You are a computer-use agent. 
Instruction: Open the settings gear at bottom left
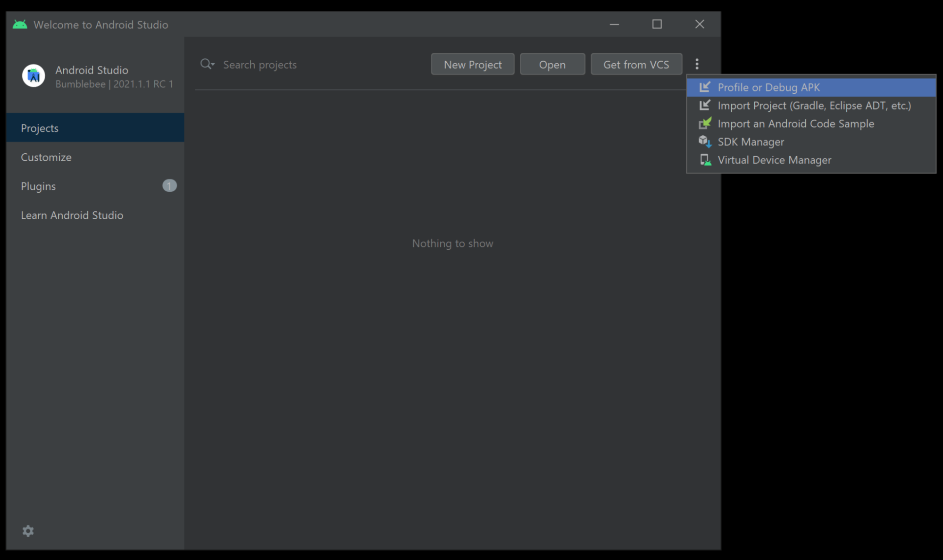coord(28,531)
